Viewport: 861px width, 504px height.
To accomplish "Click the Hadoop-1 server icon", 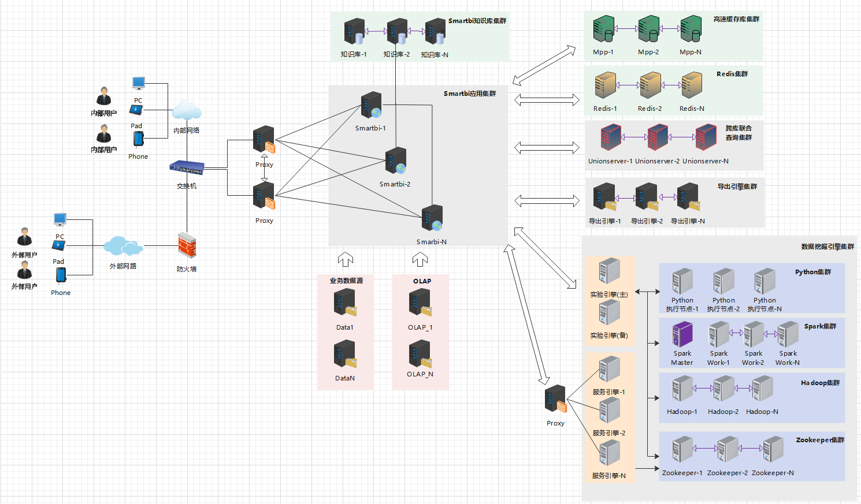I will pos(682,389).
